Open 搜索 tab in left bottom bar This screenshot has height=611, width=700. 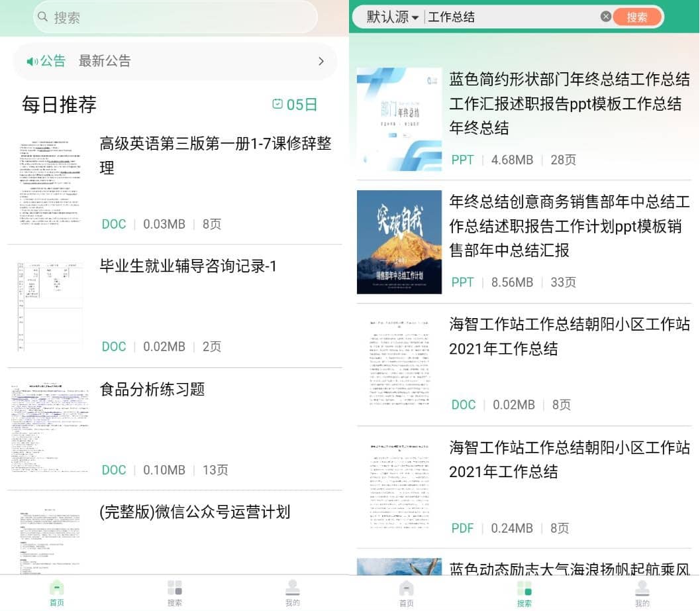175,592
